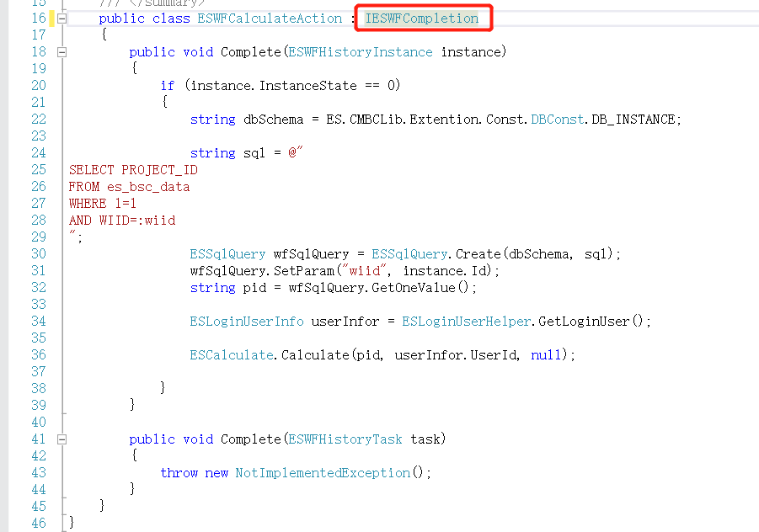Click ESLoginUserHelper class reference

(x=466, y=322)
